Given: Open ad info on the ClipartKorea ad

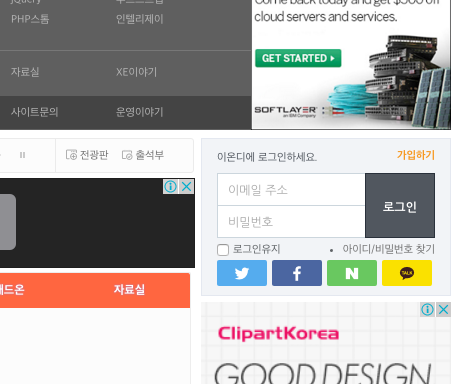Looking at the screenshot, I should coord(427,310).
